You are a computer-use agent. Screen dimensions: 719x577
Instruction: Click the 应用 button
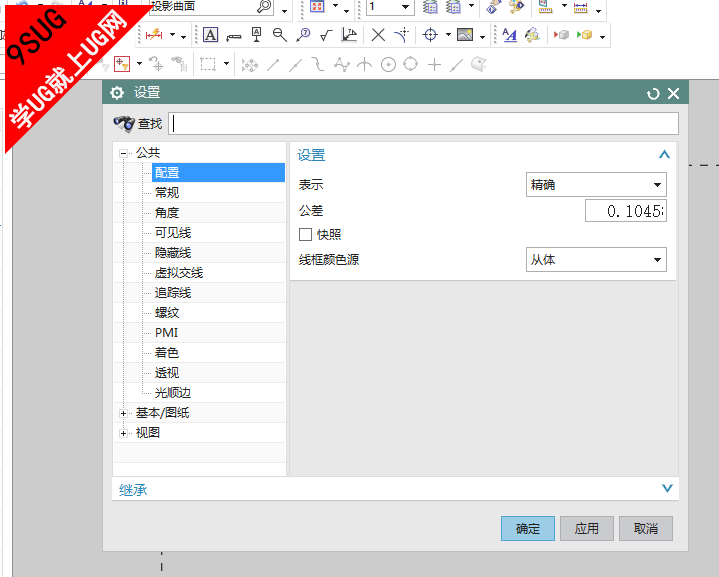[x=586, y=528]
